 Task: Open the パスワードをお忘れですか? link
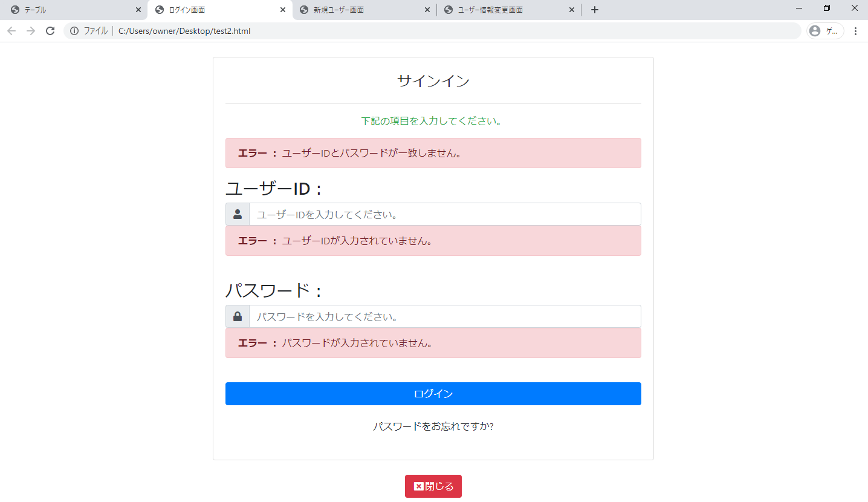tap(433, 426)
